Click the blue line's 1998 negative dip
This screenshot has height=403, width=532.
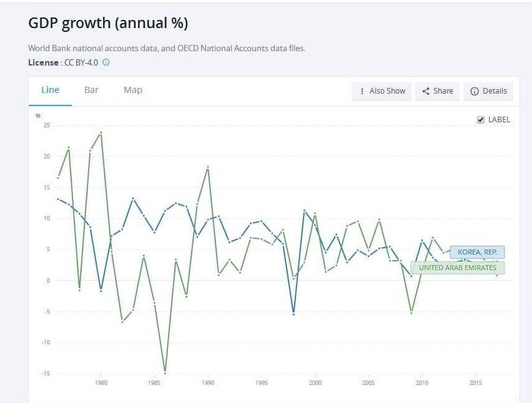293,313
